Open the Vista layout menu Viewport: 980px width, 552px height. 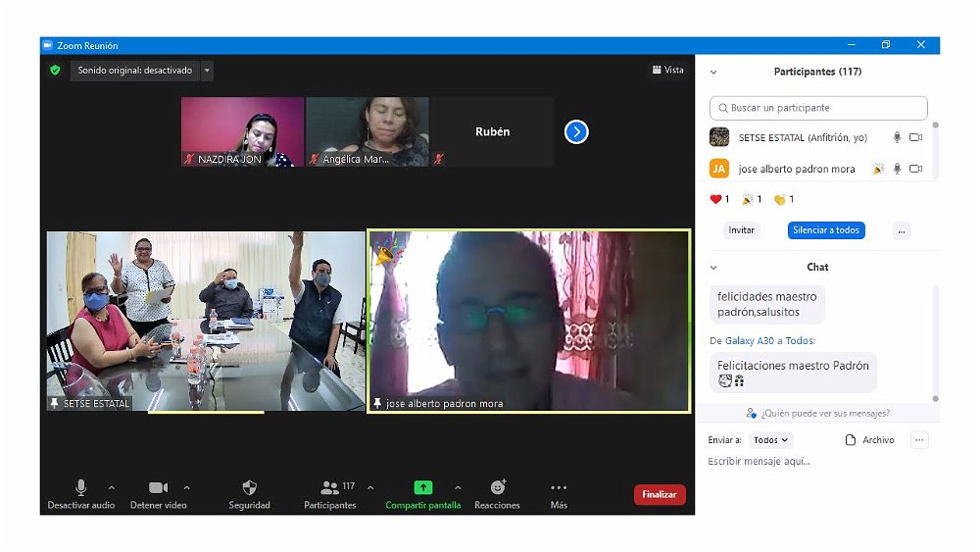[668, 70]
